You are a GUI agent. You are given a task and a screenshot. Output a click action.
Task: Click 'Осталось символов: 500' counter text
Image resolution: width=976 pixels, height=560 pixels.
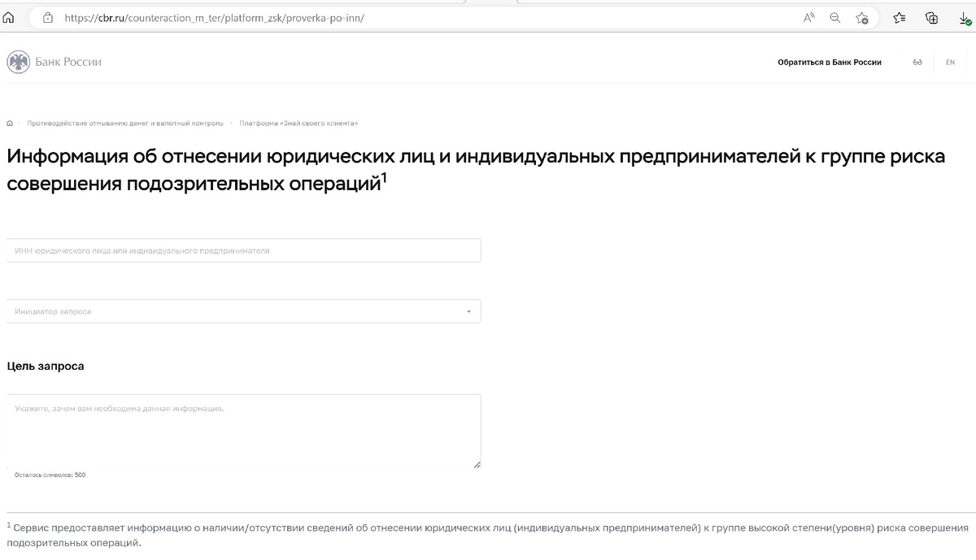[x=50, y=475]
